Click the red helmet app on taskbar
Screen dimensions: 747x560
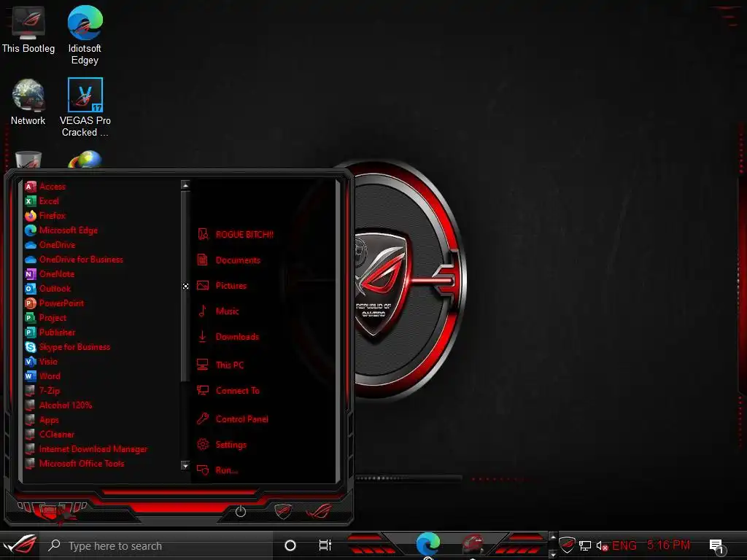point(472,544)
